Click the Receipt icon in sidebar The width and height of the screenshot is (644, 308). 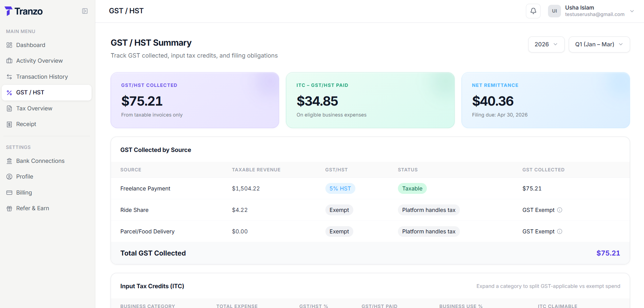pyautogui.click(x=10, y=124)
